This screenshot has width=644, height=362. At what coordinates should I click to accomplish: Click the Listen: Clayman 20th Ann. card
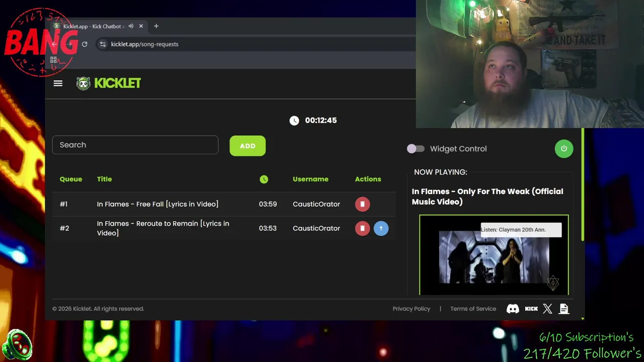(521, 230)
